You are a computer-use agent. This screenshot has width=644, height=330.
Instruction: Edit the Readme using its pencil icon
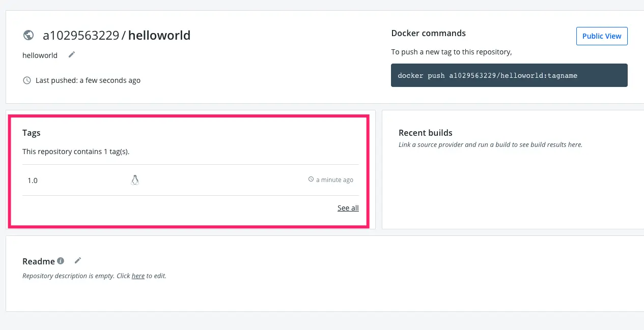78,260
